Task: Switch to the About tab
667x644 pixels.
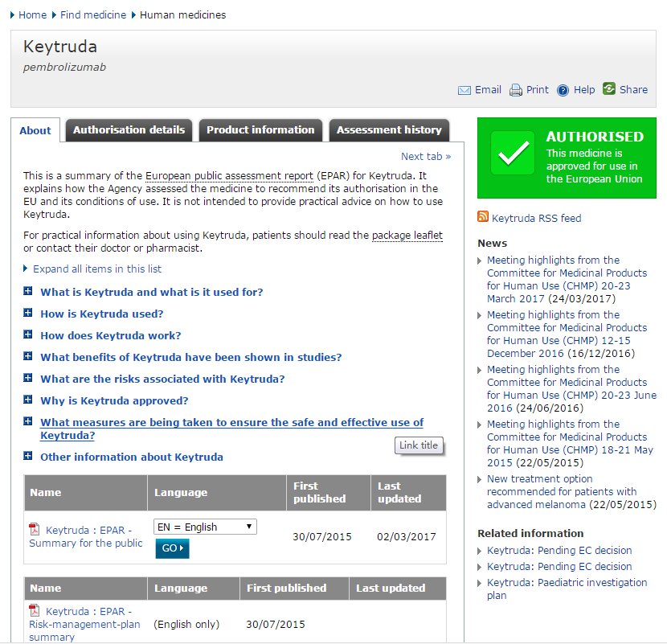Action: (35, 130)
